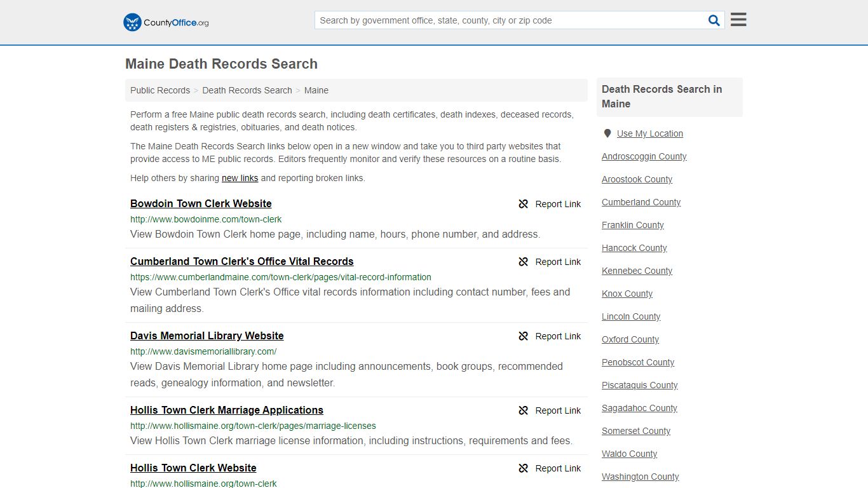Image resolution: width=868 pixels, height=488 pixels.
Task: Open the CountyOffice.org logo home link
Action: tap(166, 22)
